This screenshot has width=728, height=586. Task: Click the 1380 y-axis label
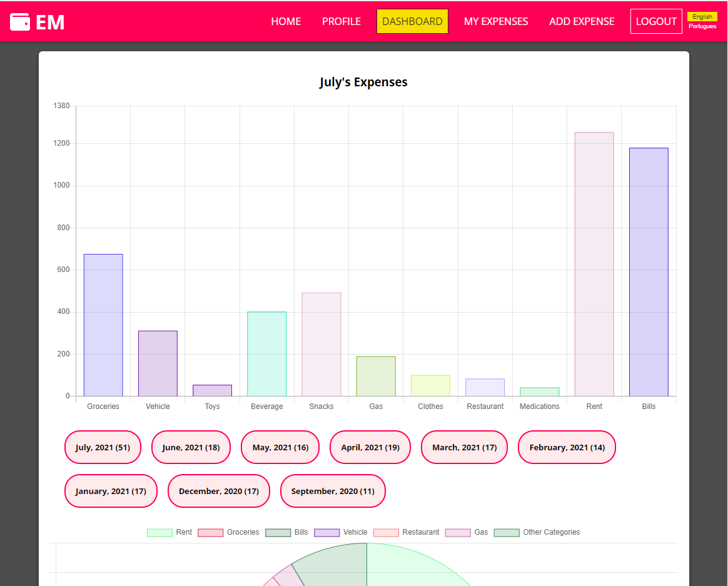click(x=61, y=106)
